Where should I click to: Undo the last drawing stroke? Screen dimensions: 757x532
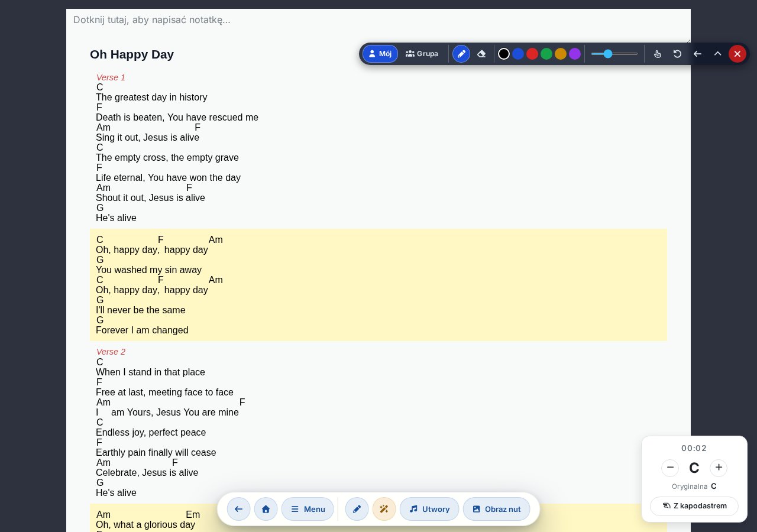[677, 54]
